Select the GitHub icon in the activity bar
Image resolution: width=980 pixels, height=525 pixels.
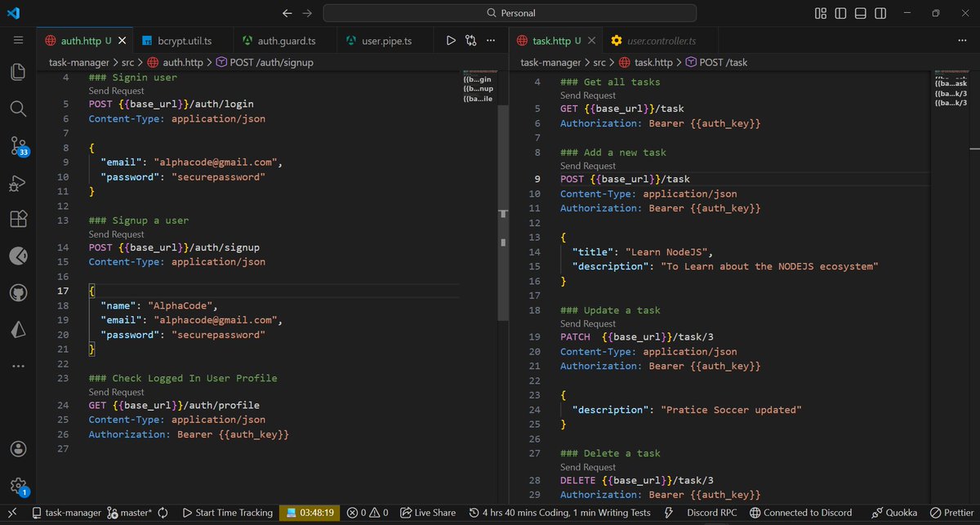tap(18, 292)
